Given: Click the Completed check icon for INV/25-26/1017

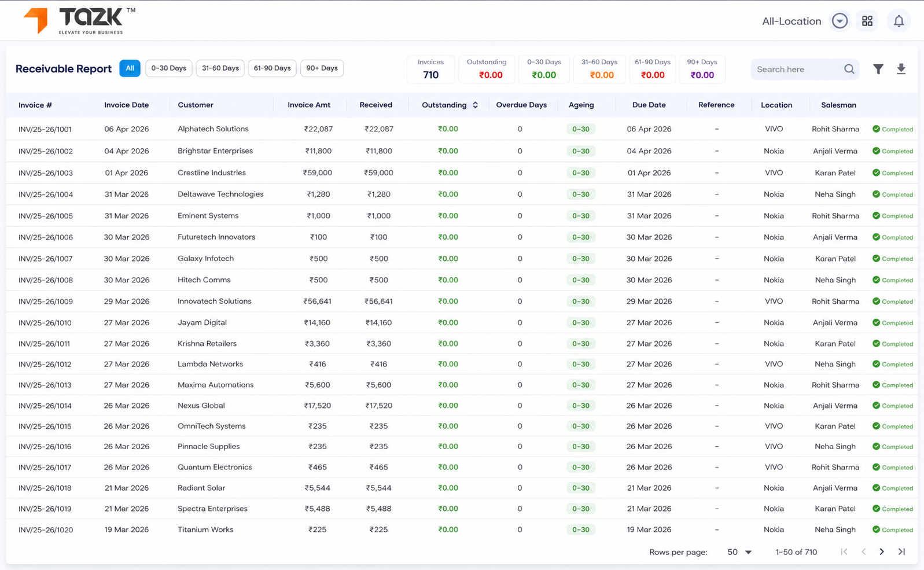Looking at the screenshot, I should [x=876, y=467].
